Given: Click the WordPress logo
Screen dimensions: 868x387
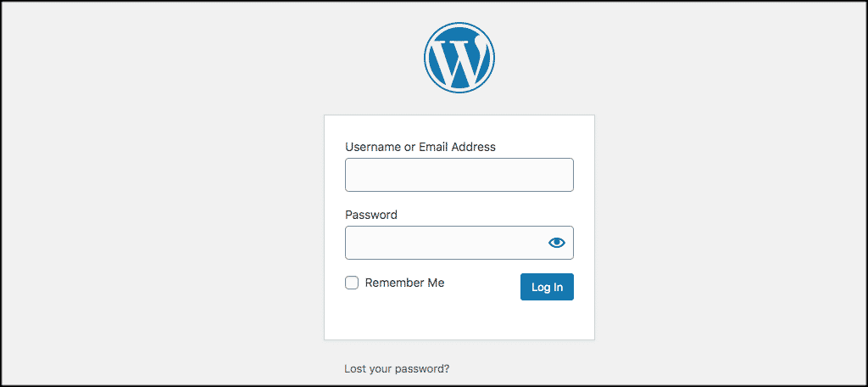Looking at the screenshot, I should pyautogui.click(x=459, y=57).
